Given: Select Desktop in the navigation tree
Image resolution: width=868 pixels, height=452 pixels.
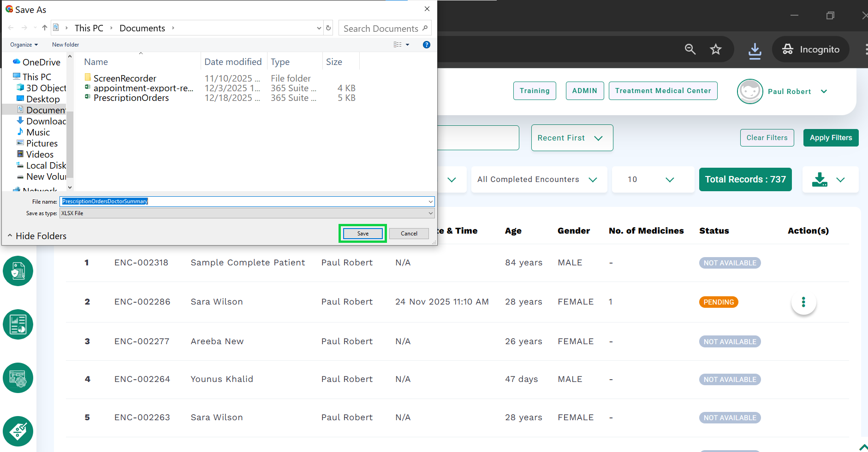Looking at the screenshot, I should 43,99.
